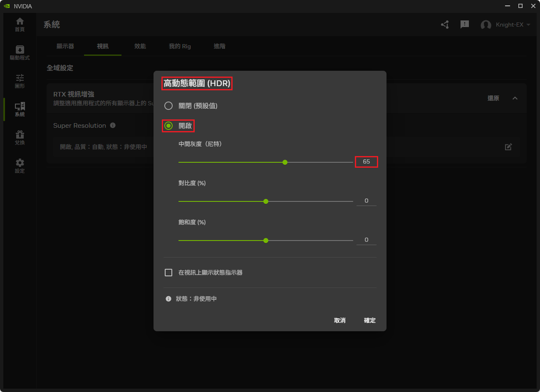The image size is (540, 392).
Task: Open the Knight-EX account dropdown
Action: [528, 25]
